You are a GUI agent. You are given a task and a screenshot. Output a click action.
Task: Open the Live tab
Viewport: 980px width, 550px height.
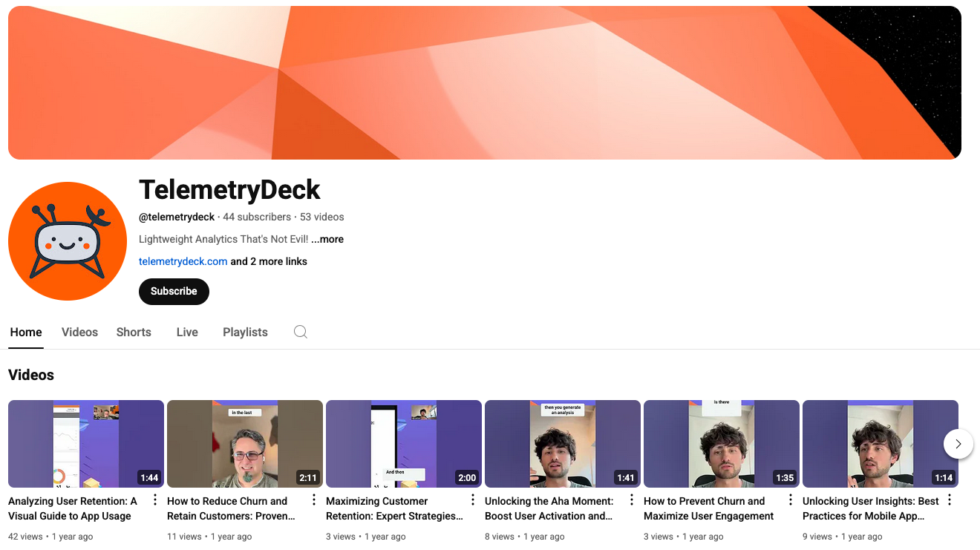(x=187, y=332)
